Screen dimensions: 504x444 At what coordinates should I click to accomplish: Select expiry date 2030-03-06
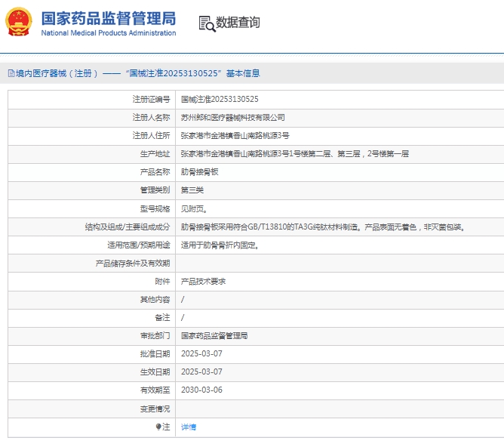pyautogui.click(x=201, y=390)
